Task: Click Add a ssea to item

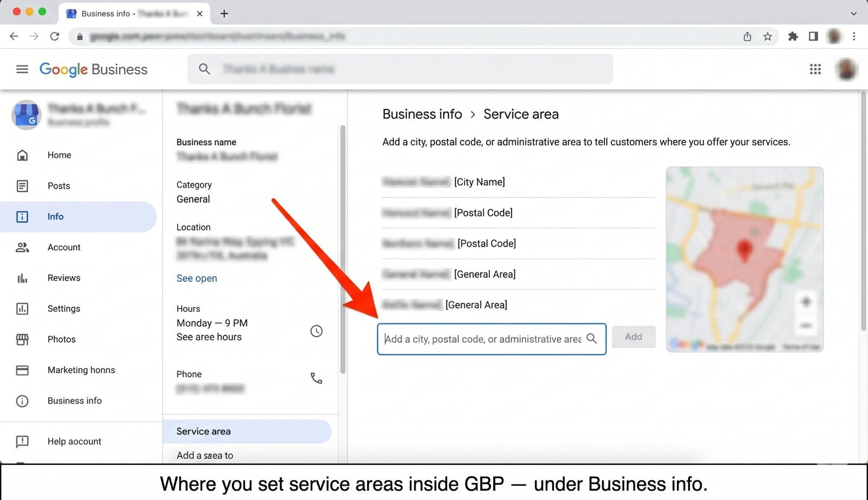Action: pos(205,456)
